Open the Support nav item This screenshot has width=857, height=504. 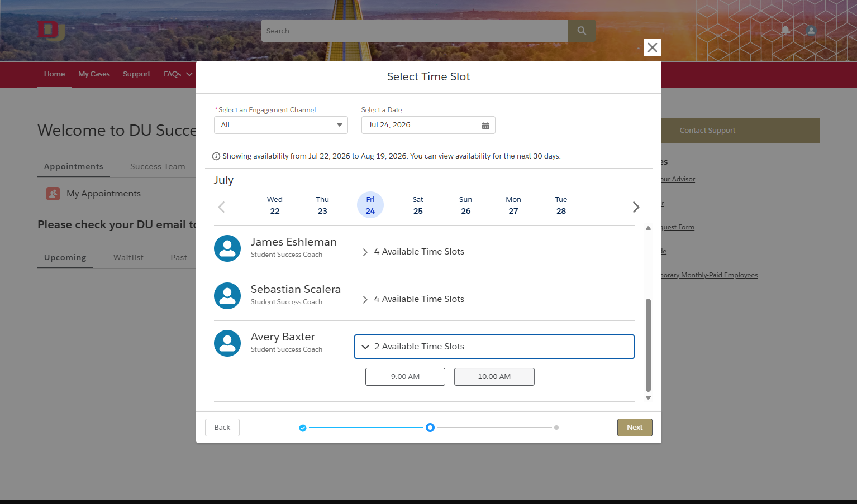136,74
